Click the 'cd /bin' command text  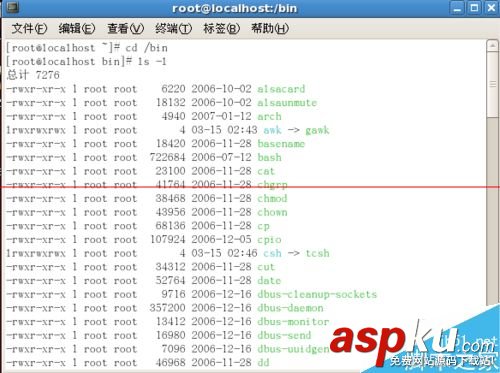tap(146, 48)
